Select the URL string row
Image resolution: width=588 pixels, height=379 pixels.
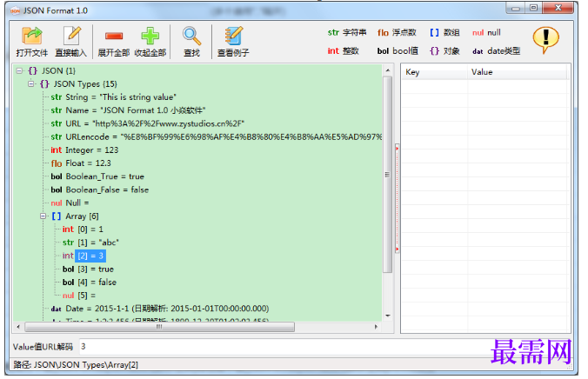point(155,123)
